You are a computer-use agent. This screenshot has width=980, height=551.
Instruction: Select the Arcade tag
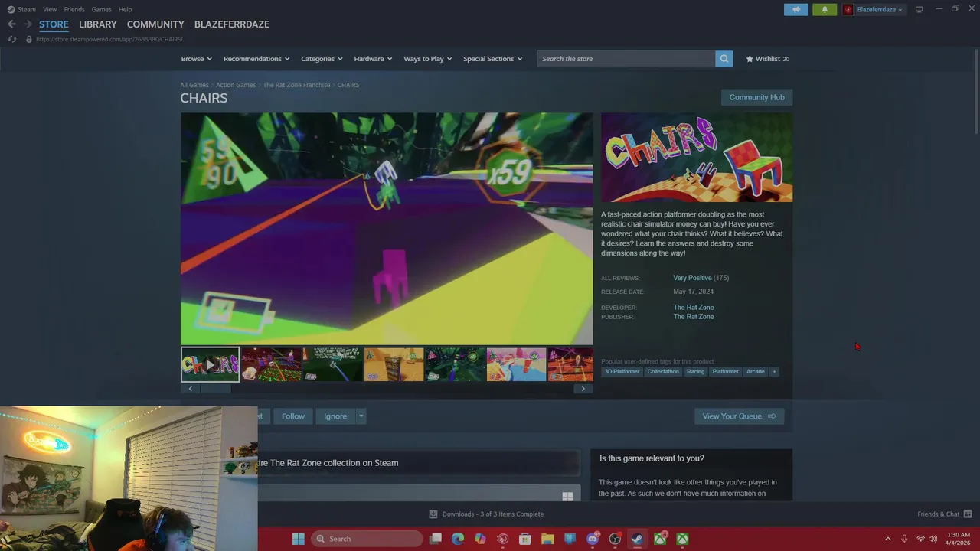point(755,372)
